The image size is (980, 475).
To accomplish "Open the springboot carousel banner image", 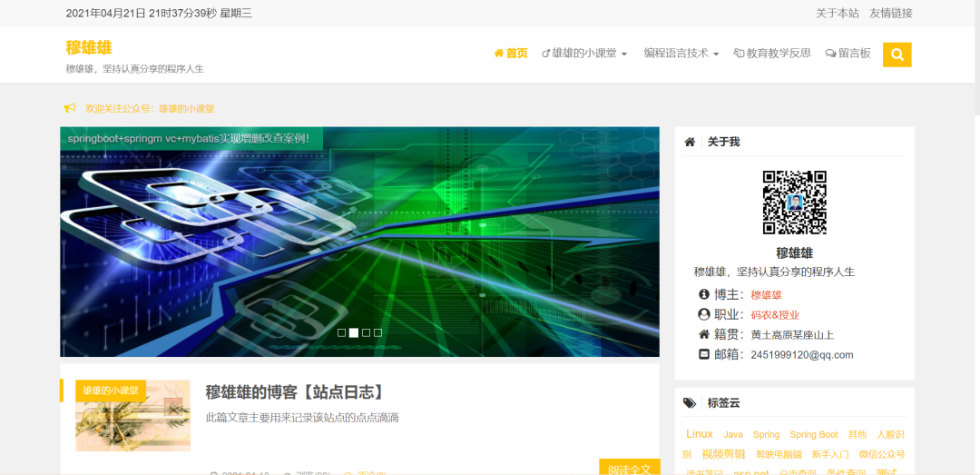I will click(359, 242).
